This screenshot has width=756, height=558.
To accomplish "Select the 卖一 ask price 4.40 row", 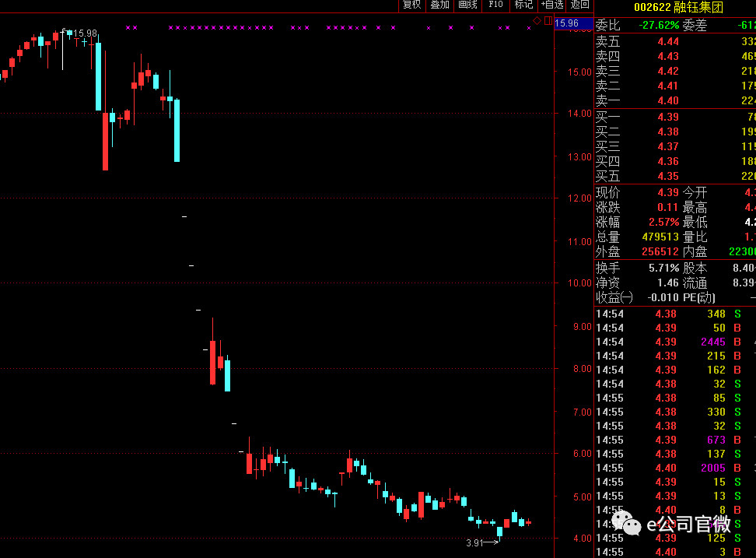I will click(x=667, y=100).
